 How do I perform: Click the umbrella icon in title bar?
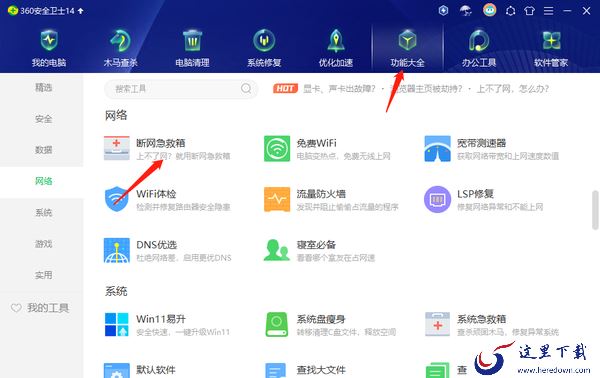[x=466, y=10]
